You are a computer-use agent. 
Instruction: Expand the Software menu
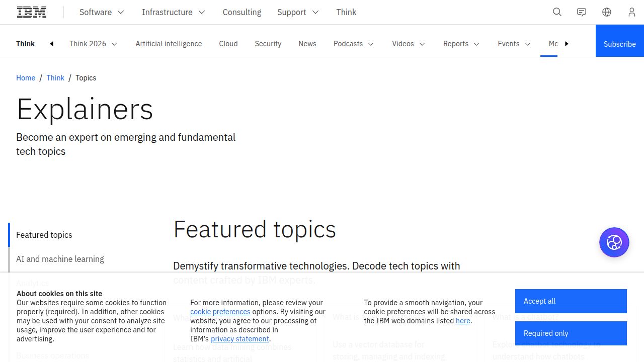(102, 12)
